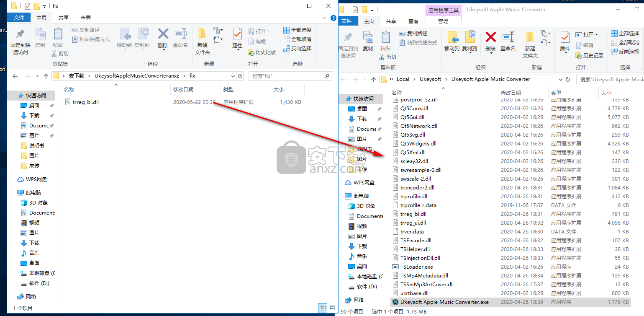The width and height of the screenshot is (644, 316).
Task: Click Cut (剪切) in Ukeysoft window
Action: (387, 57)
